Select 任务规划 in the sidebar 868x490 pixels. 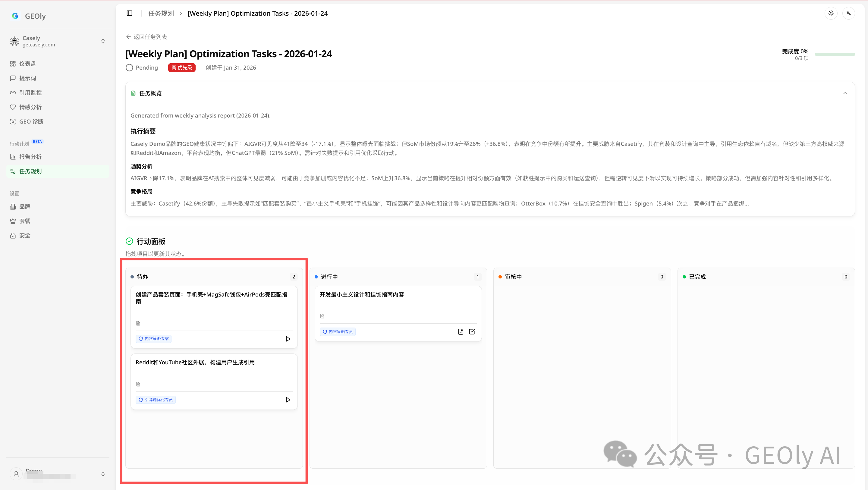coord(58,171)
